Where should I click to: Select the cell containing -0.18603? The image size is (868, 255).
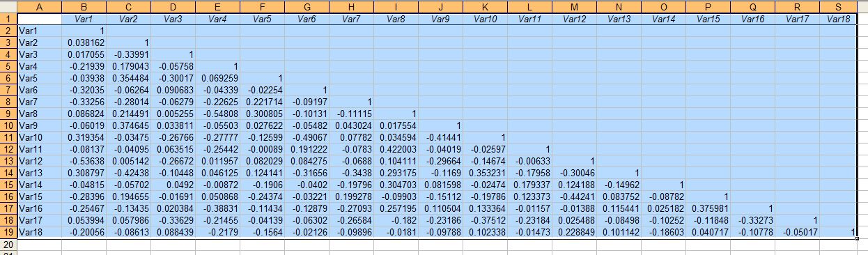[663, 232]
